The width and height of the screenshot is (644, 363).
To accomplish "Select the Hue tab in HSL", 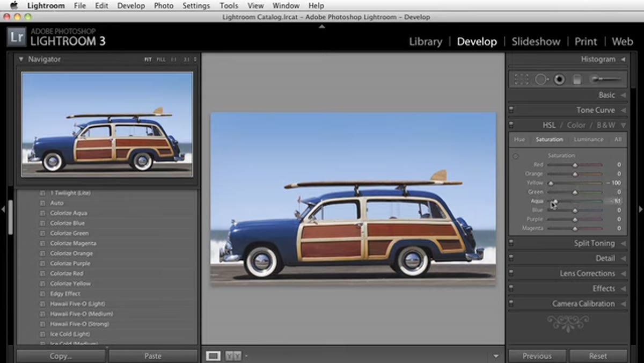I will click(519, 140).
